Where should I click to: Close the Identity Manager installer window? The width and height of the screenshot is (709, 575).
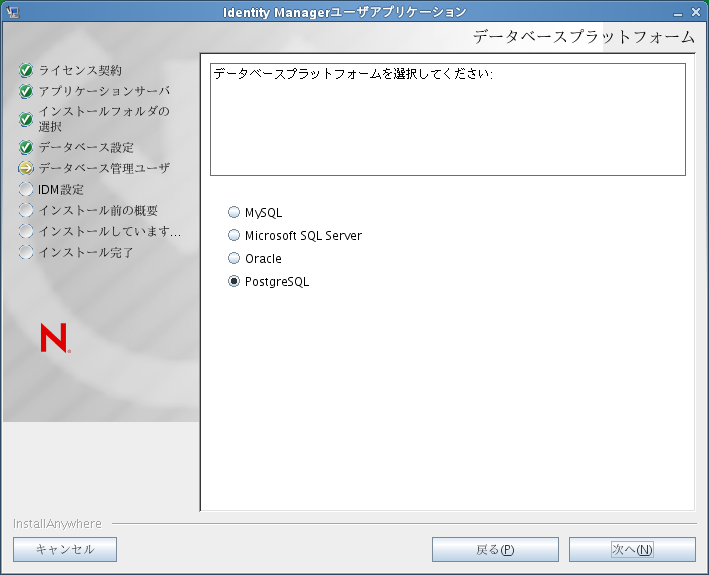(x=696, y=12)
